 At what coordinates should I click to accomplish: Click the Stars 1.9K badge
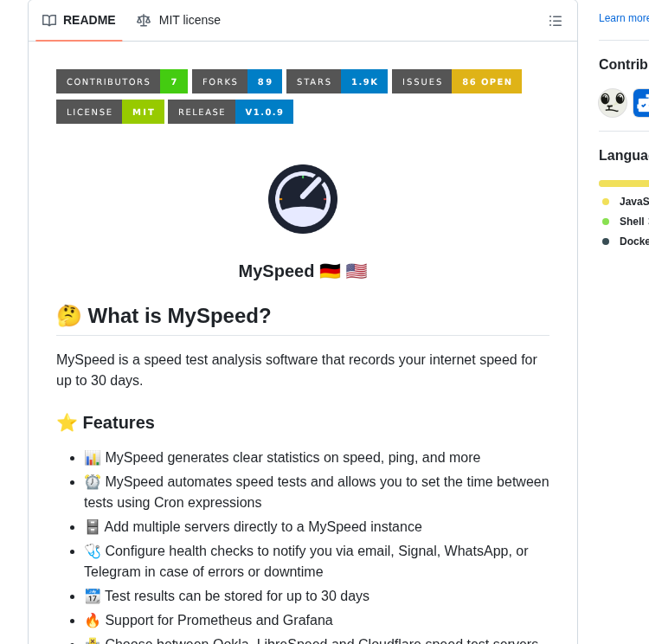pos(337,81)
